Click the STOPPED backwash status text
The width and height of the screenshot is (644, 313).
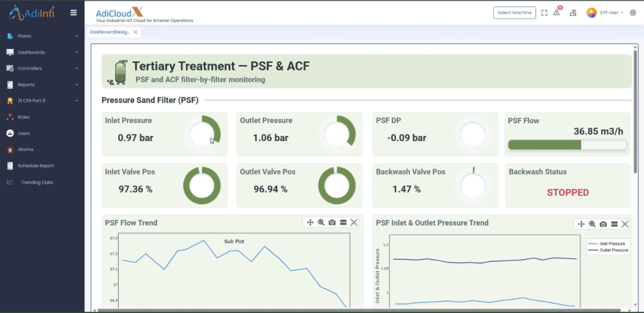[568, 193]
